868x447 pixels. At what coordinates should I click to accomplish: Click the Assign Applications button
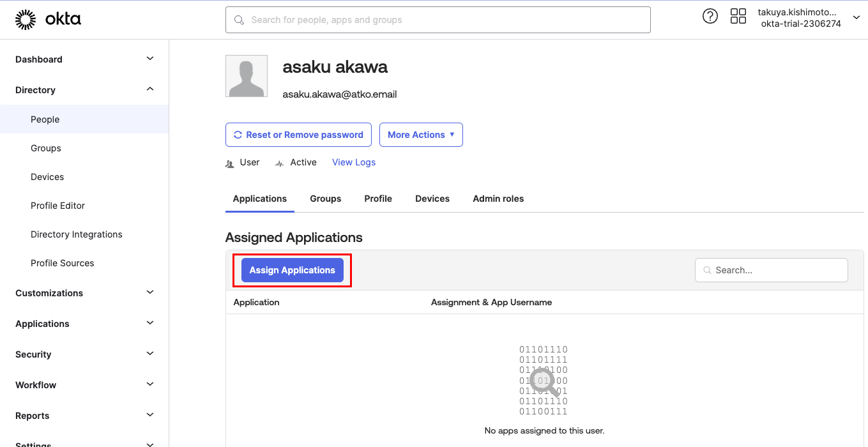click(x=292, y=270)
